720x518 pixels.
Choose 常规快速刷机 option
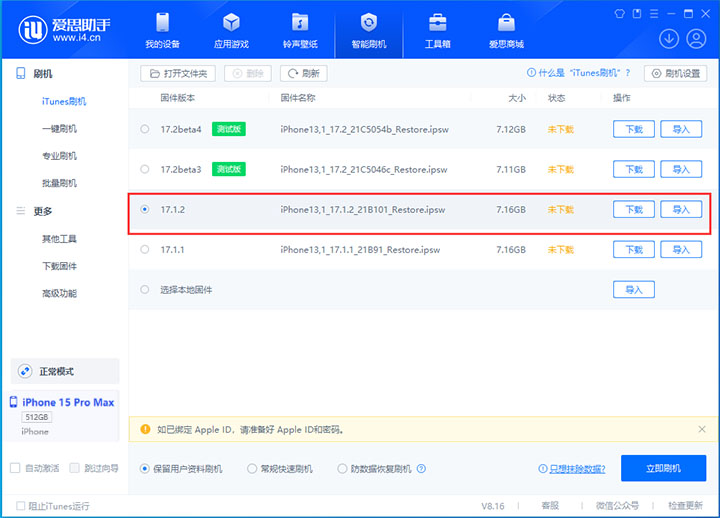[x=252, y=468]
